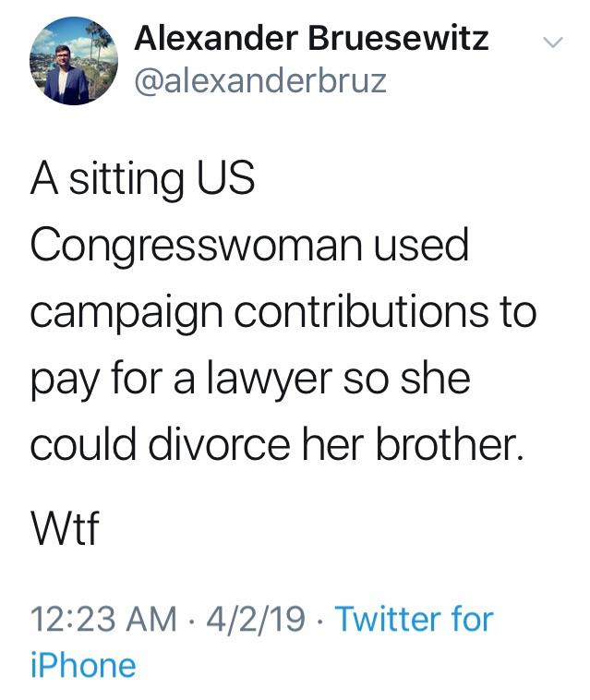
Task: Click the word lawyer in tweet
Action: point(269,380)
